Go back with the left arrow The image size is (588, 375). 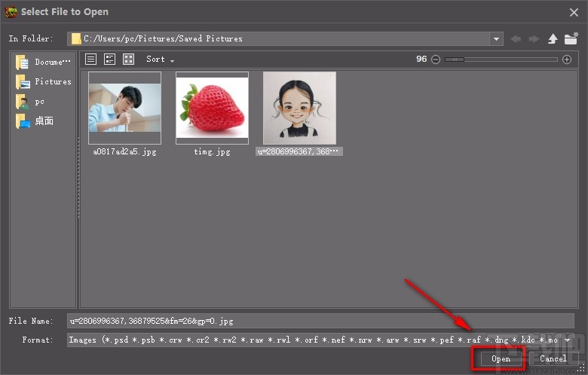[x=516, y=38]
